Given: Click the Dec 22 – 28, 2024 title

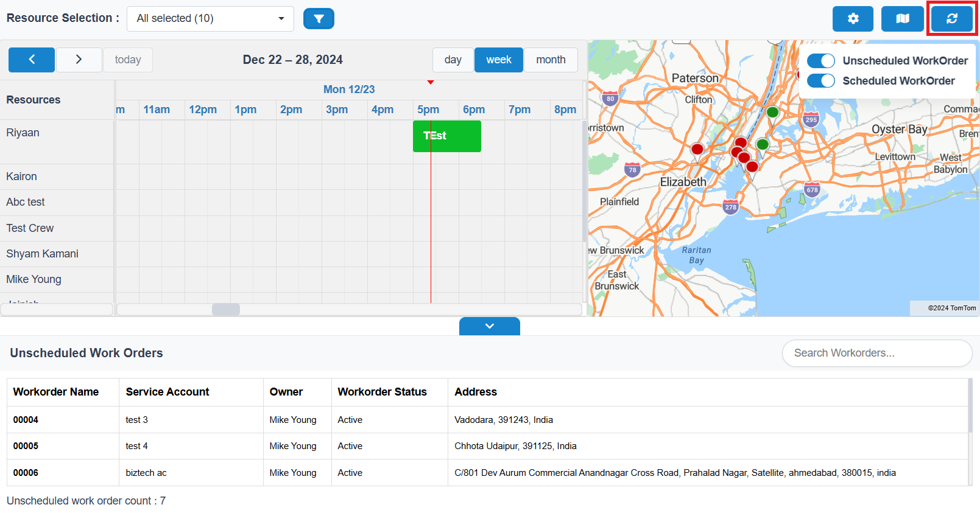Looking at the screenshot, I should click(293, 60).
